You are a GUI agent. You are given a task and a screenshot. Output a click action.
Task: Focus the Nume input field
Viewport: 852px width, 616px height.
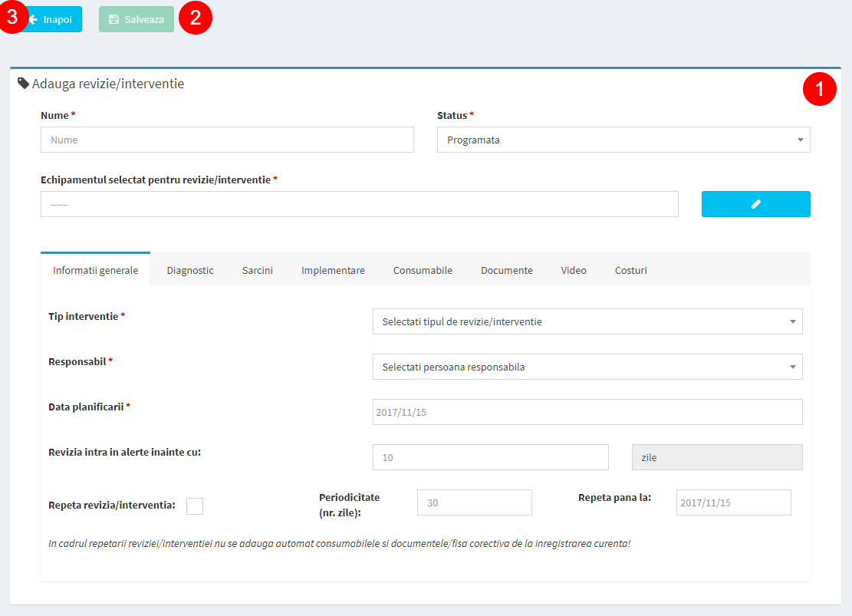227,140
